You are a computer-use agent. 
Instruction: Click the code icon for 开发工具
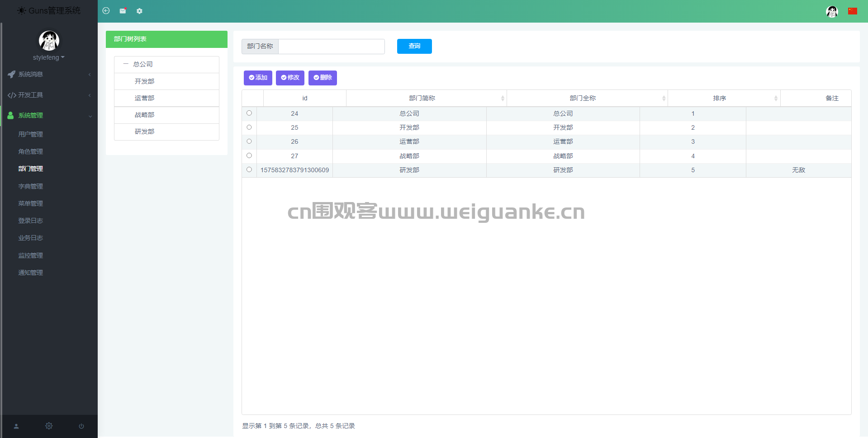[12, 95]
